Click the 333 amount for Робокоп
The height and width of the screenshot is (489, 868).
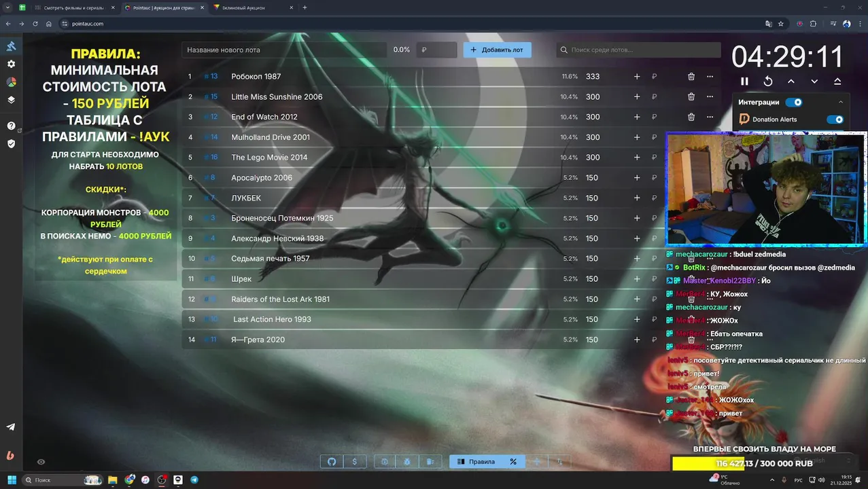point(593,77)
